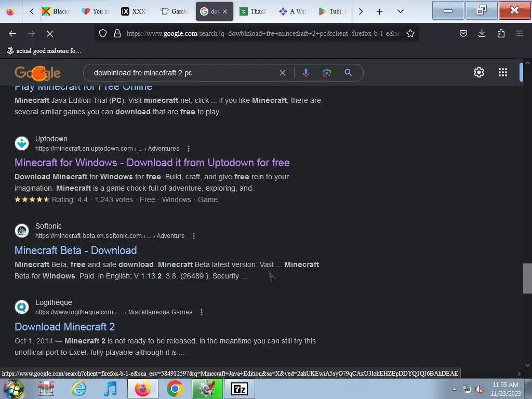Switch to the Thank tab
The height and width of the screenshot is (399, 532).
pyautogui.click(x=253, y=11)
